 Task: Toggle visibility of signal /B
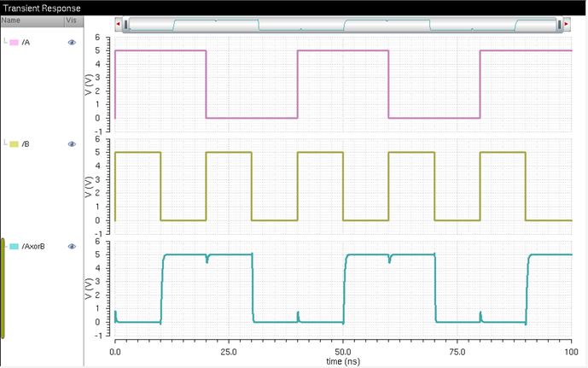pos(72,144)
